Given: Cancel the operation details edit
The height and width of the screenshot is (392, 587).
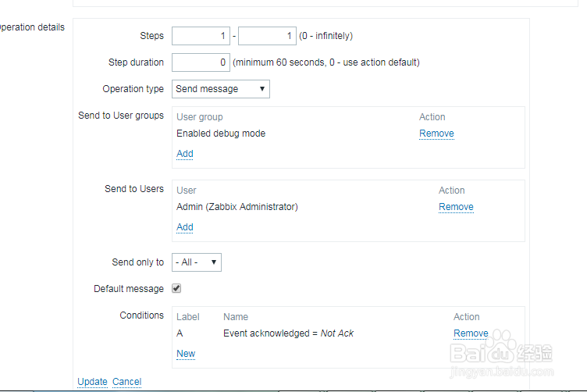Looking at the screenshot, I should 126,382.
